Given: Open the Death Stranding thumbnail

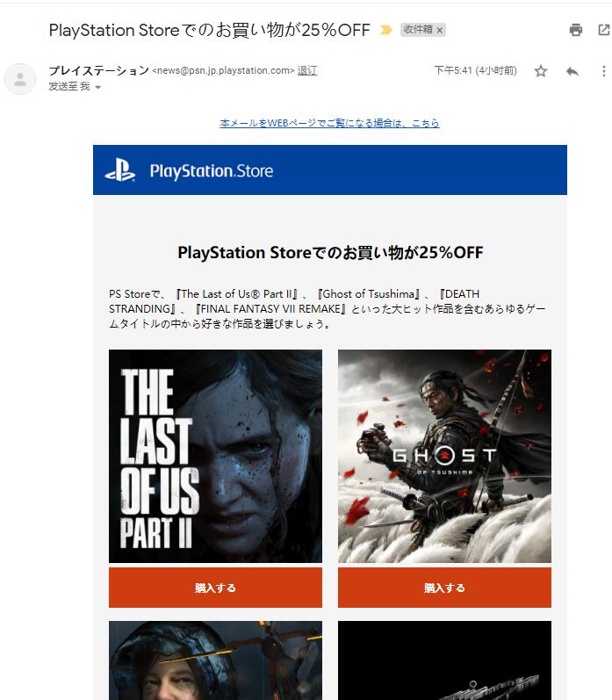Looking at the screenshot, I should coord(215,660).
